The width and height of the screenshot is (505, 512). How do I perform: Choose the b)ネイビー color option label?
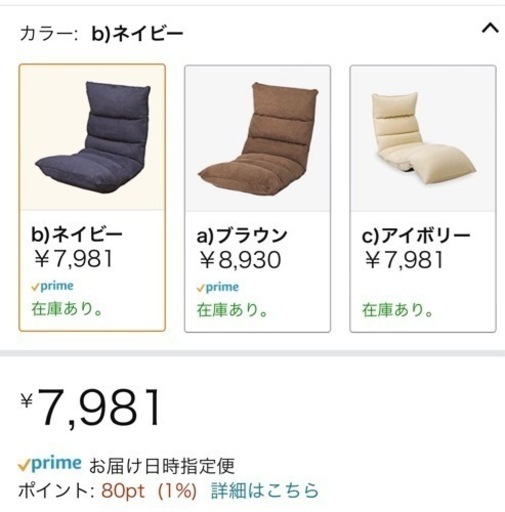[x=77, y=235]
